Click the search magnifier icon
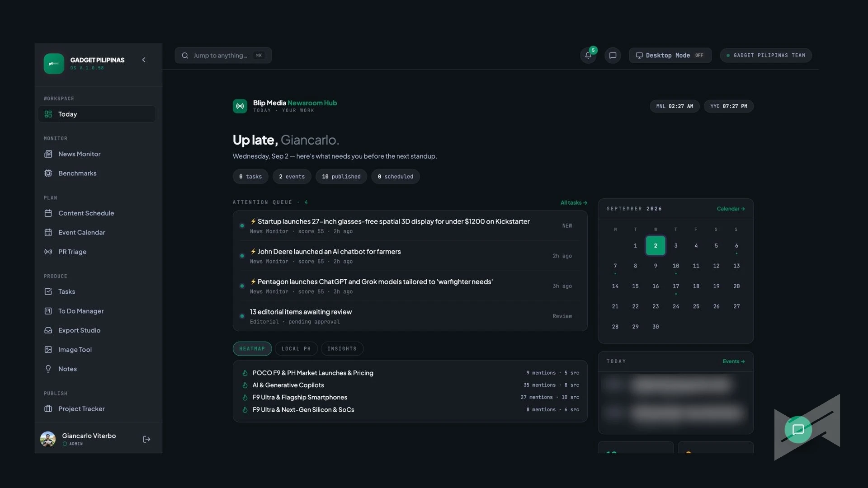Viewport: 868px width, 488px height. point(185,56)
